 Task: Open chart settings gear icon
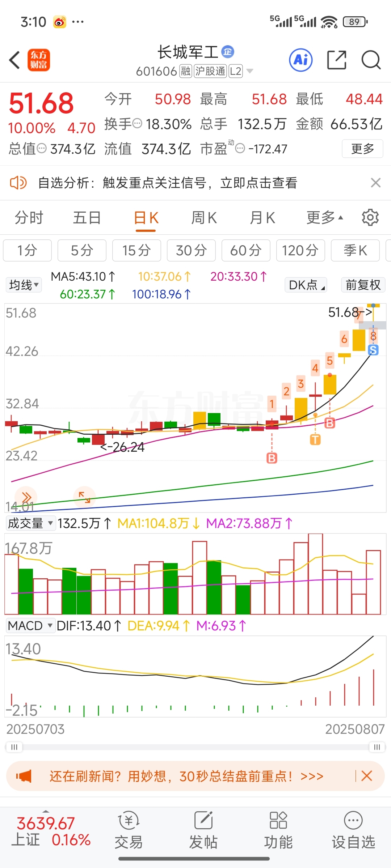(370, 217)
